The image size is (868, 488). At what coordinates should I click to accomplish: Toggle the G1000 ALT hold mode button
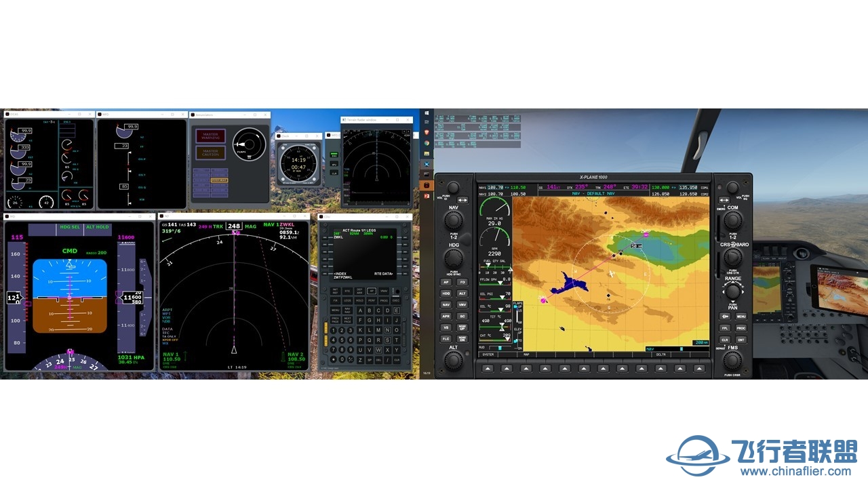click(462, 293)
